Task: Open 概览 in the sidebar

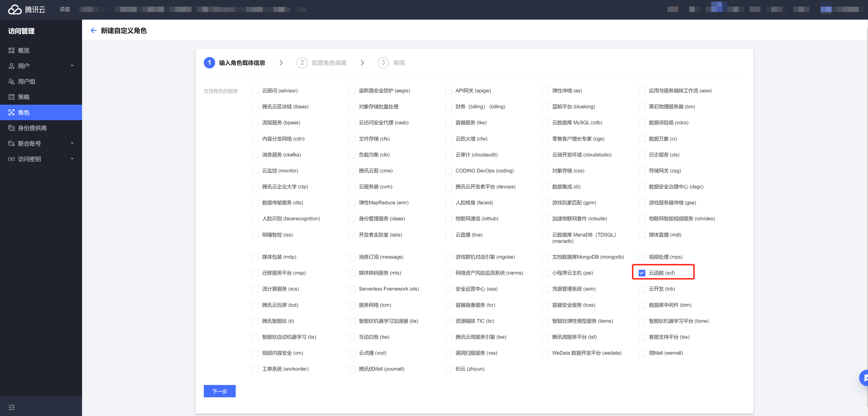Action: [x=41, y=51]
